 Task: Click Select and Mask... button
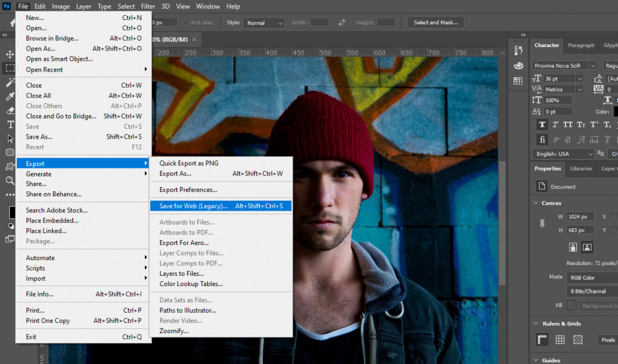point(436,22)
